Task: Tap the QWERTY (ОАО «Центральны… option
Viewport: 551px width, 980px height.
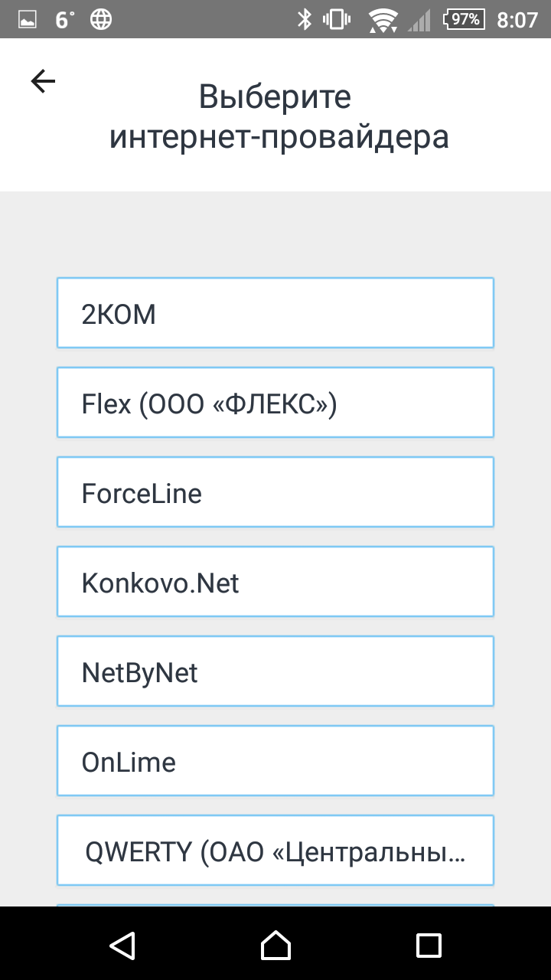Action: [275, 851]
